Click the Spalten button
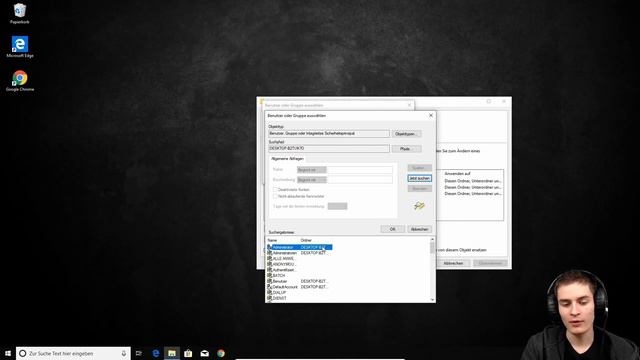Screen dimensions: 640x360 click(420, 168)
